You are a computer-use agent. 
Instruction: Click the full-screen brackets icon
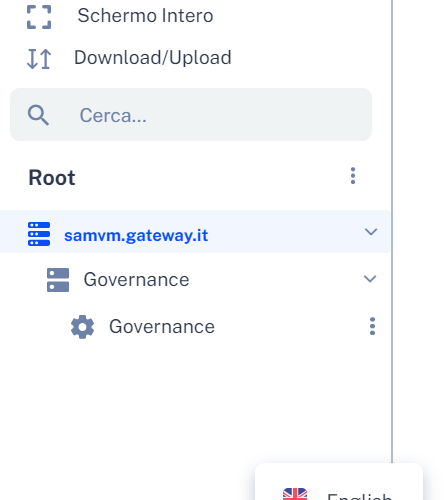[39, 17]
